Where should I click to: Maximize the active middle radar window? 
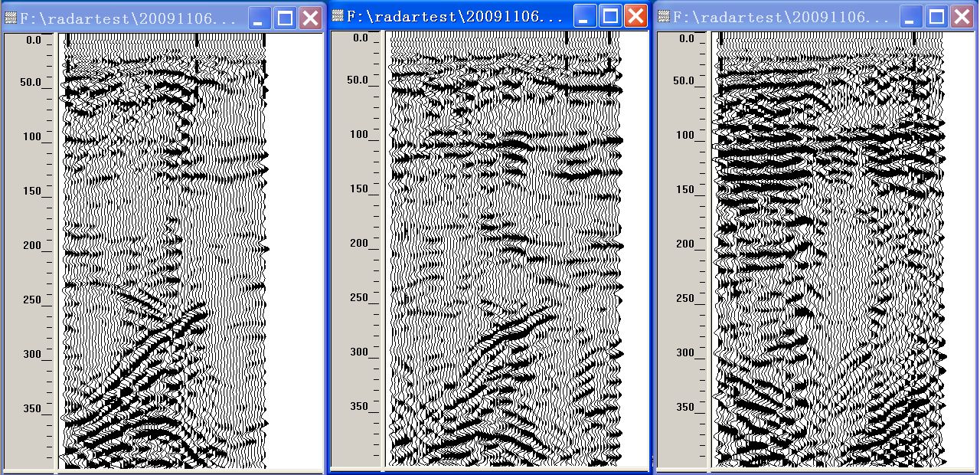(610, 16)
